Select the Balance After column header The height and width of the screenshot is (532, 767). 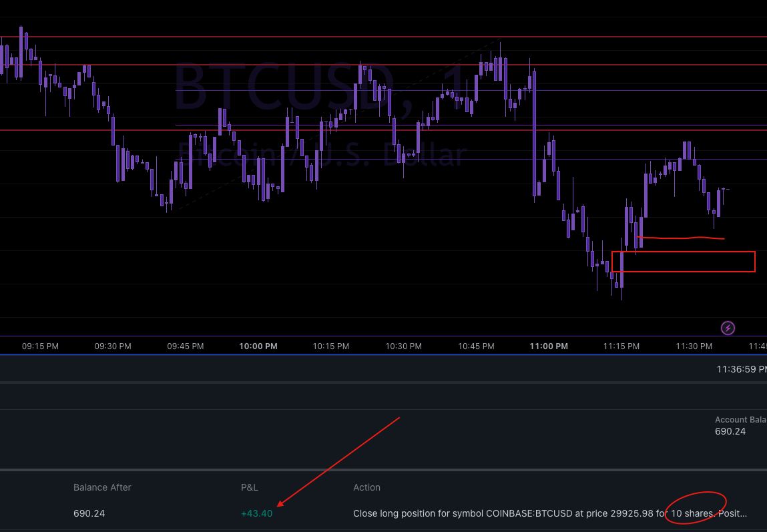102,487
